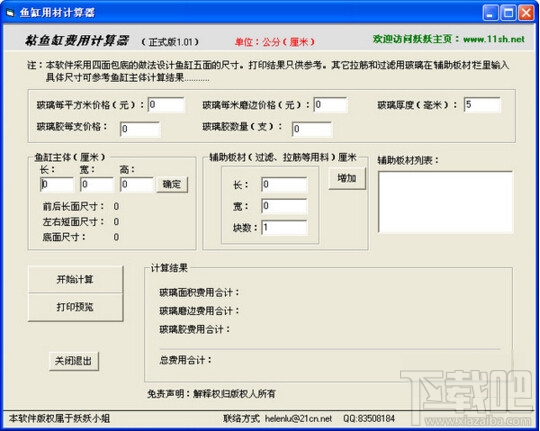540x431 pixels.
Task: Click the 正式版1.01 version text
Action: click(x=170, y=42)
